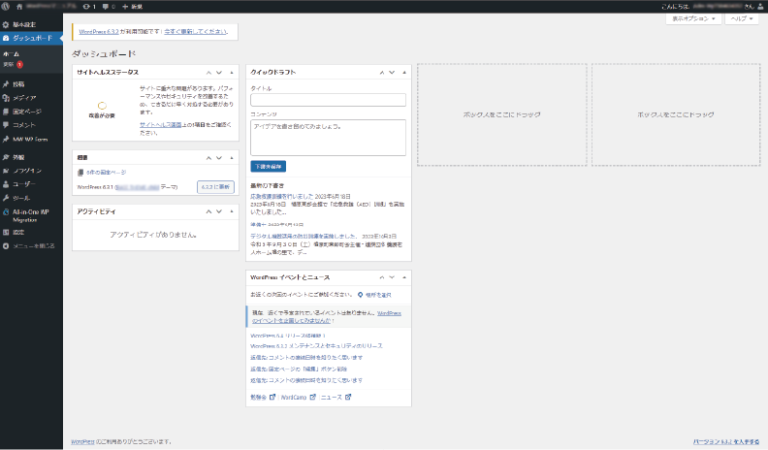Select the ダッシュボード menu item
Viewport: 768px width, 450px height.
point(33,38)
